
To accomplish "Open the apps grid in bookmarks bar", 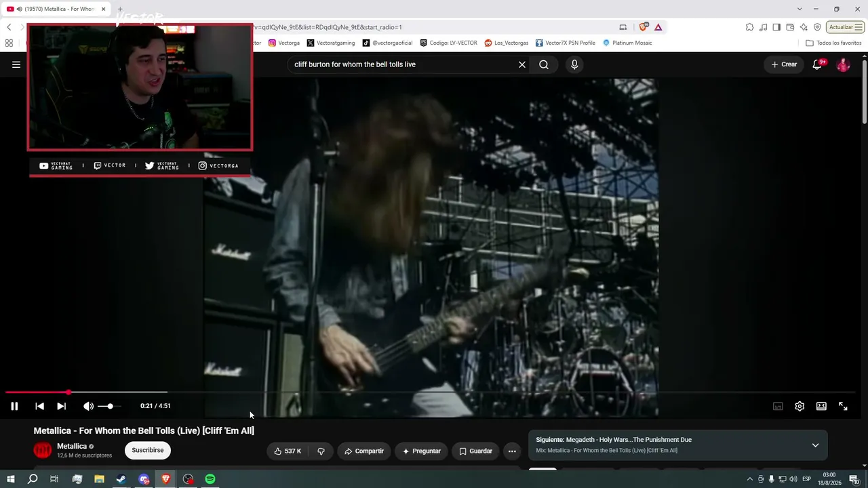I will tap(9, 43).
